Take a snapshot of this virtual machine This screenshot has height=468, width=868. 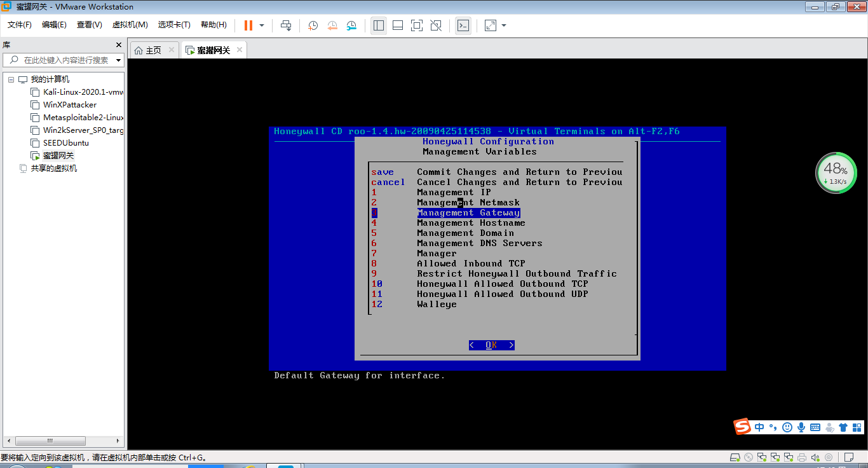pyautogui.click(x=313, y=25)
